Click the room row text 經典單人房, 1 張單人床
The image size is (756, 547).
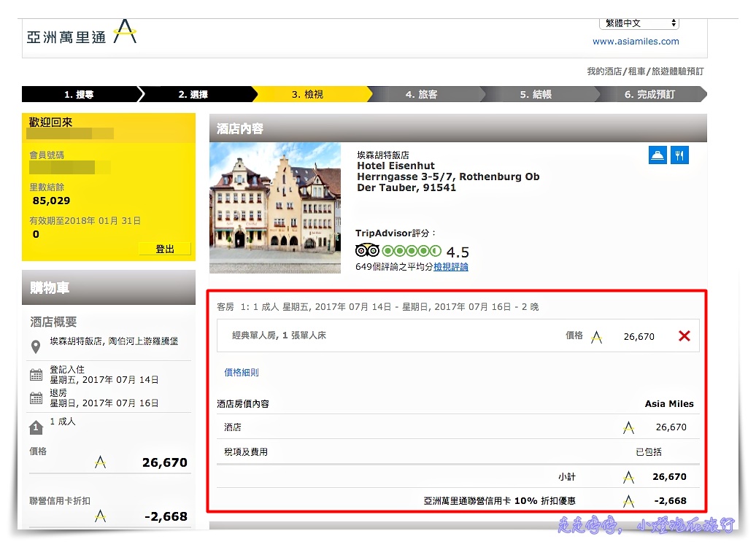(x=279, y=335)
